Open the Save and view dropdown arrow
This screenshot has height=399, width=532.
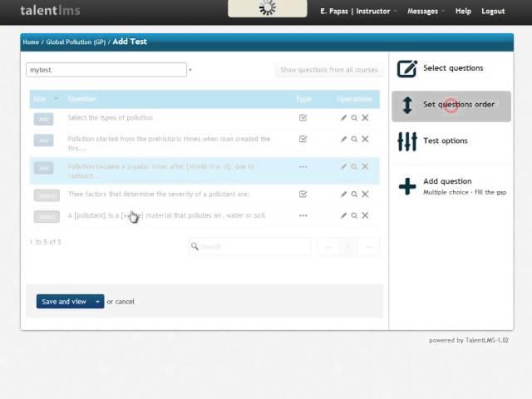point(98,301)
